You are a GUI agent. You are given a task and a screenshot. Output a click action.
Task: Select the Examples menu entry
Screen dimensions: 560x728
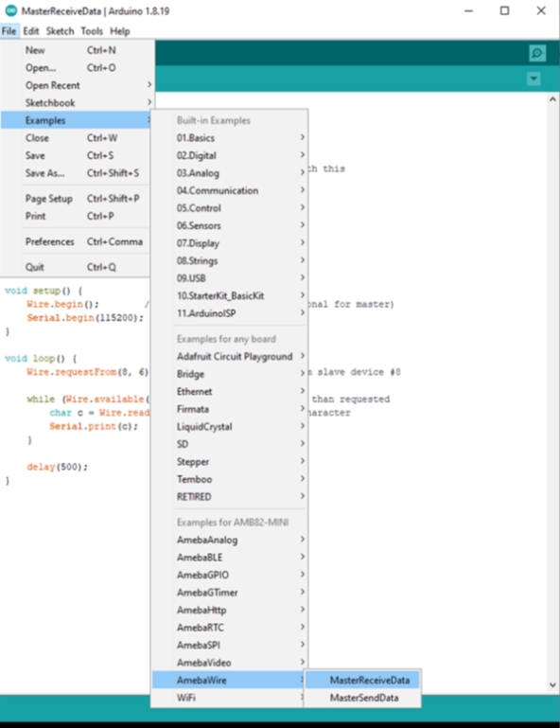coord(77,120)
